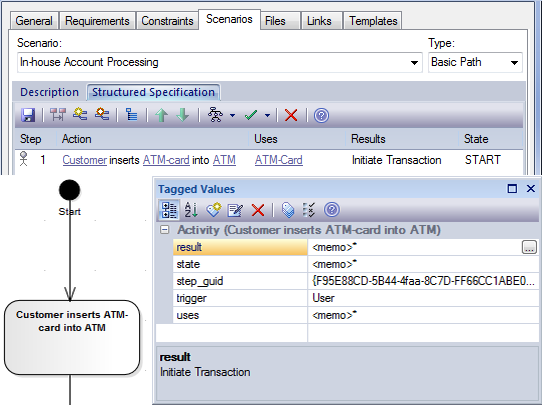The width and height of the screenshot is (542, 405).
Task: Select the uses tag row
Action: [x=356, y=315]
